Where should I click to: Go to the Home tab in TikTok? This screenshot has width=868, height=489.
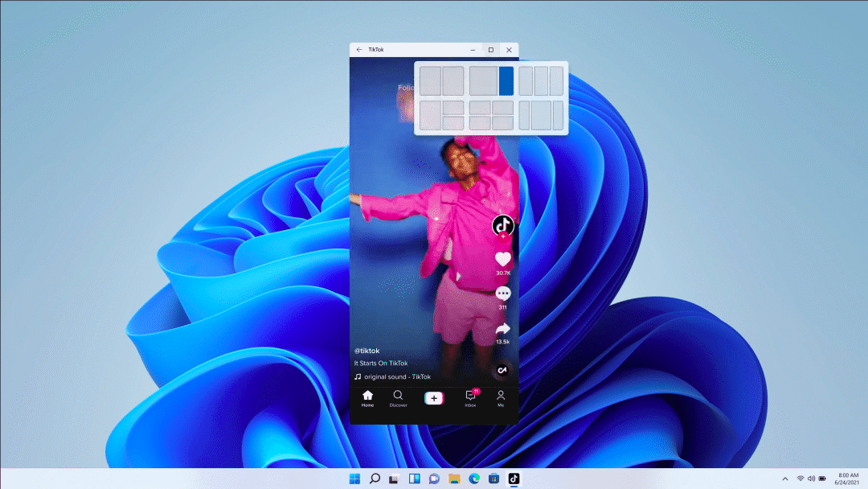click(x=367, y=398)
